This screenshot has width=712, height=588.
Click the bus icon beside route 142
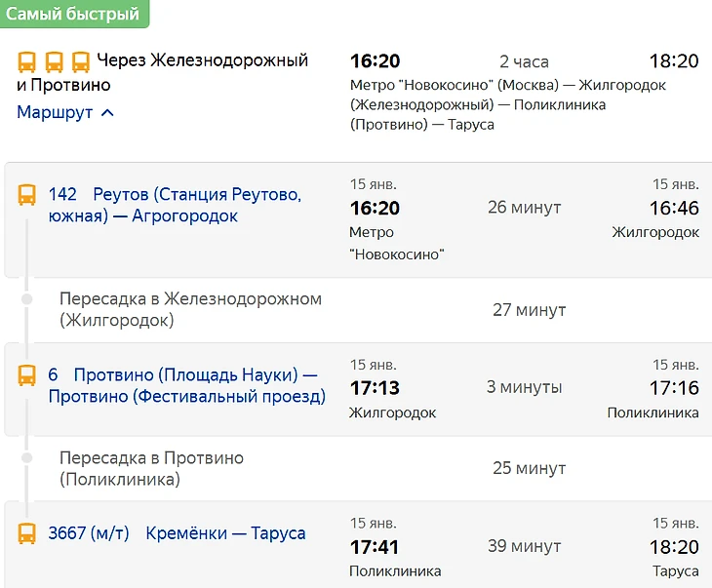point(26,195)
